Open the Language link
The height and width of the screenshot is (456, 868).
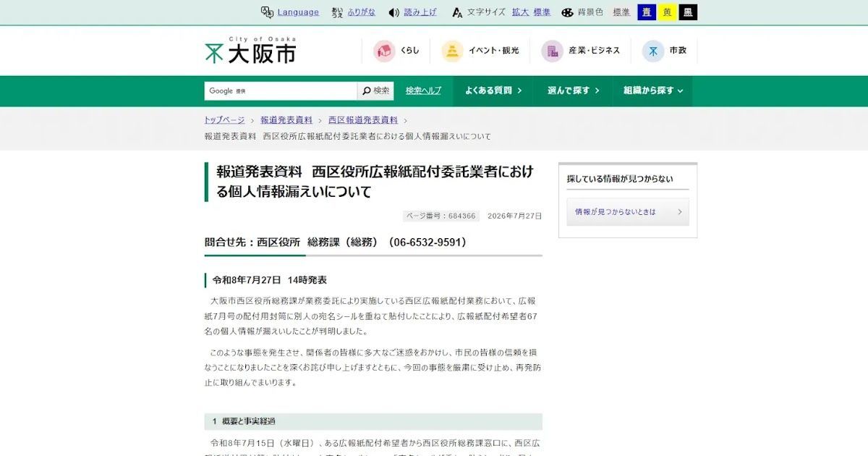tap(298, 12)
